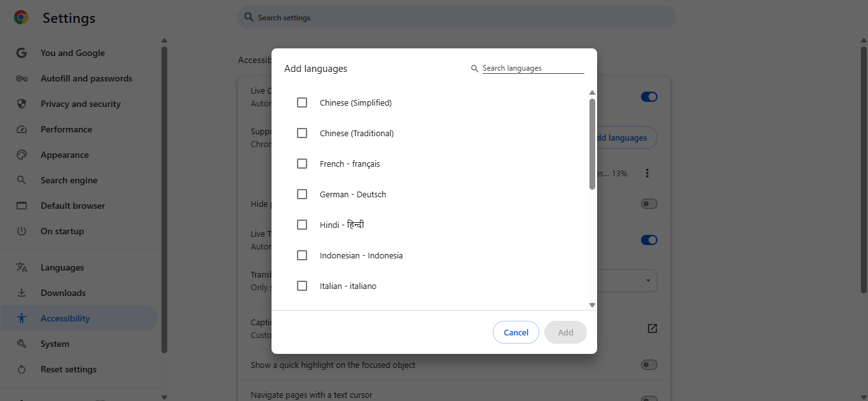This screenshot has height=401, width=868.
Task: Go to On startup settings
Action: 79,231
